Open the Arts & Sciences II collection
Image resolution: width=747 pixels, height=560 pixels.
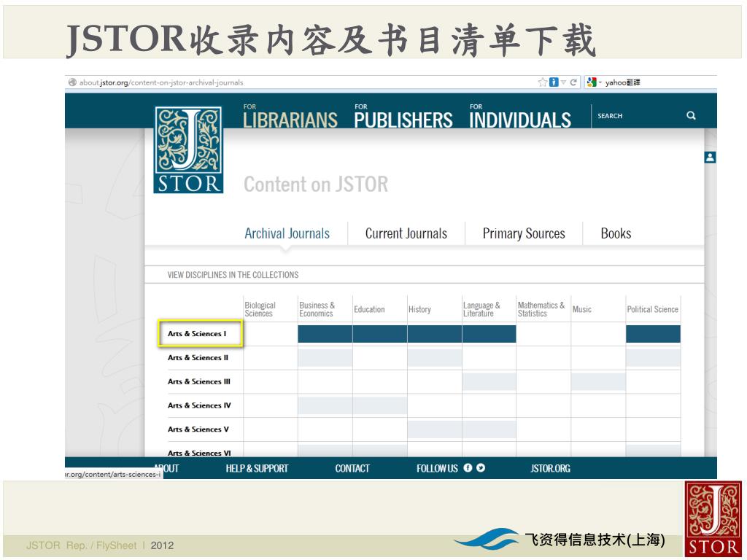point(198,357)
